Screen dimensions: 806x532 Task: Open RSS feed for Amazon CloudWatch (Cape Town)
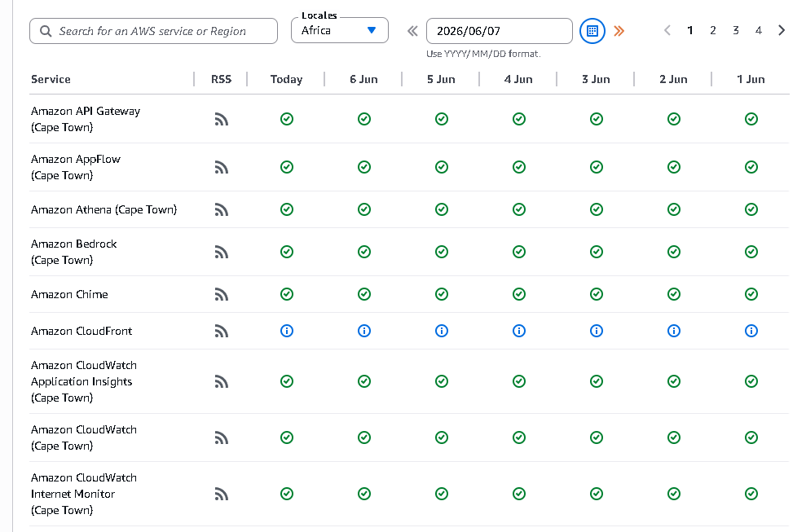[x=221, y=438]
